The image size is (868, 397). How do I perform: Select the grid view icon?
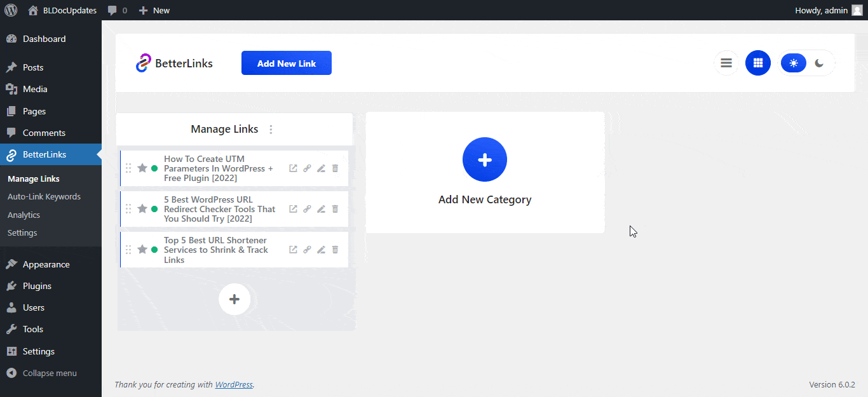(x=757, y=63)
